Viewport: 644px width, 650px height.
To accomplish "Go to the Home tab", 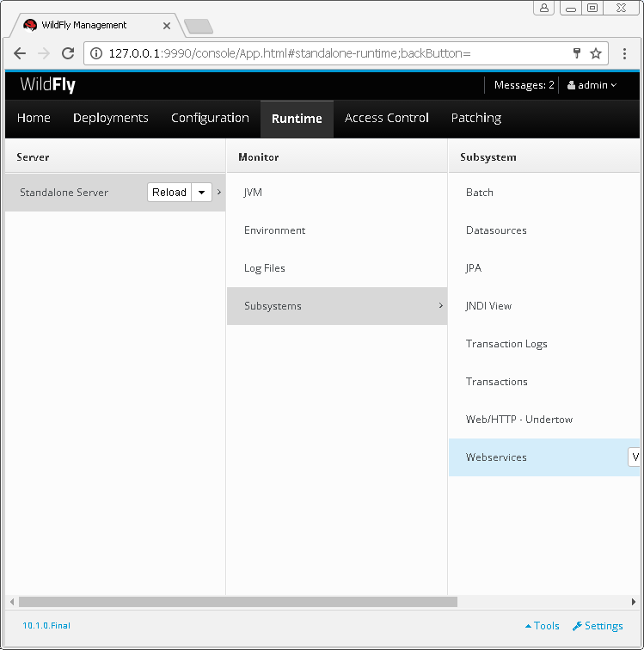I will click(x=34, y=118).
